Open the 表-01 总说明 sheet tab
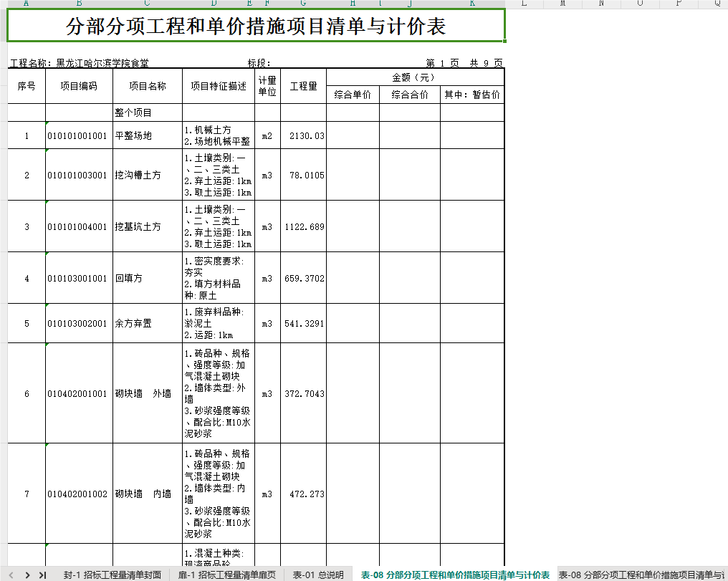728x581 pixels. 318,575
